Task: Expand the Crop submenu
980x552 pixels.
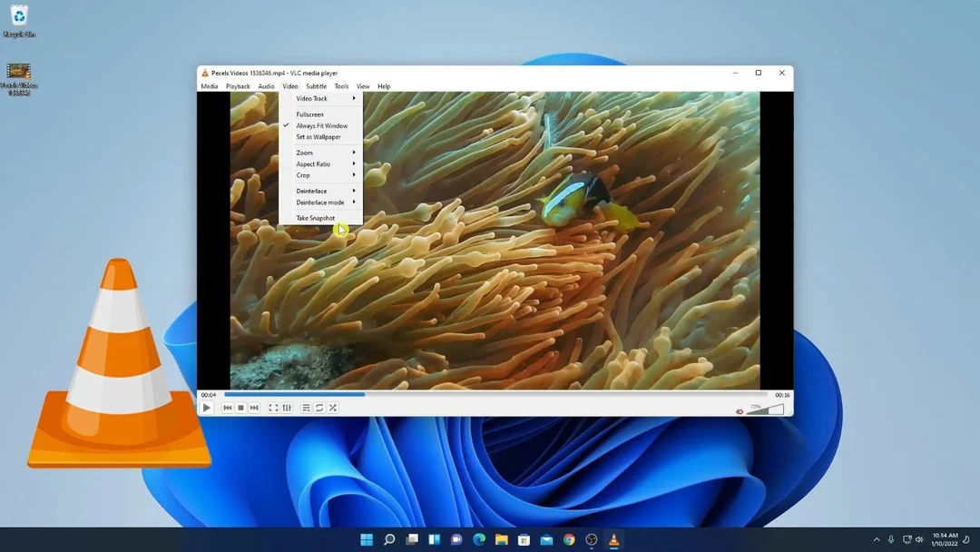Action: point(320,175)
